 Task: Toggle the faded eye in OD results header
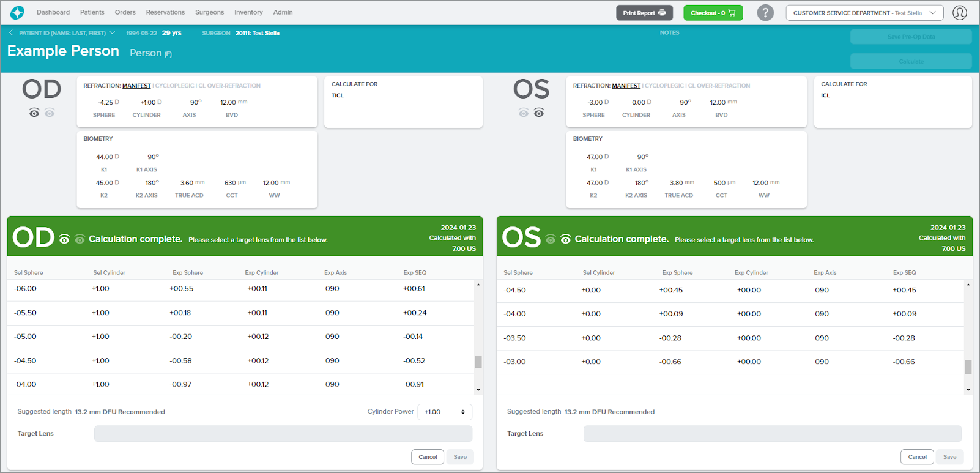click(x=80, y=240)
